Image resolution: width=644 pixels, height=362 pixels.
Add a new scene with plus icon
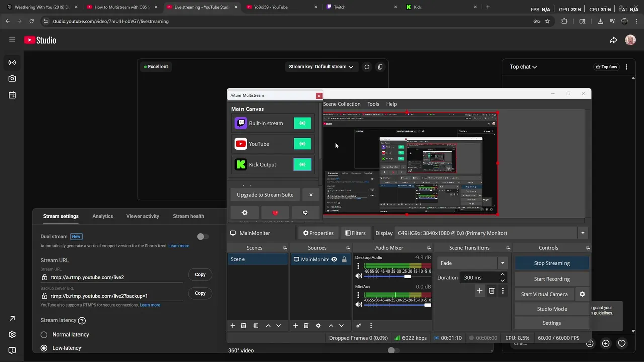(x=233, y=326)
